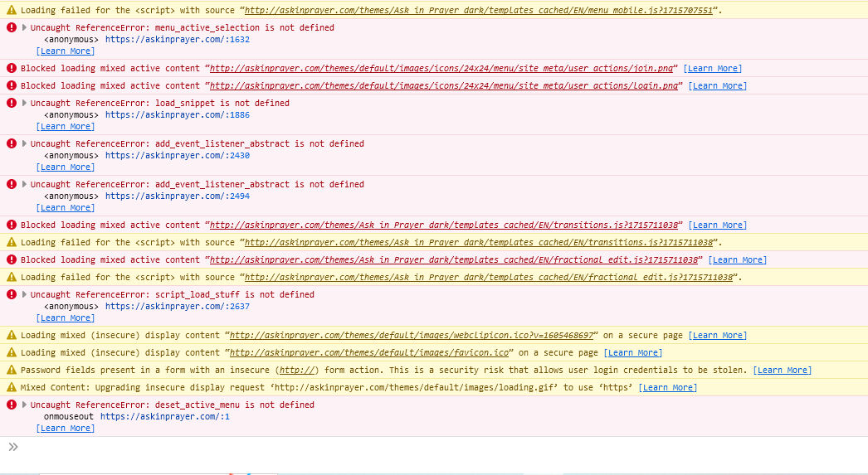Click Learn More after Password fields warning

(x=782, y=370)
